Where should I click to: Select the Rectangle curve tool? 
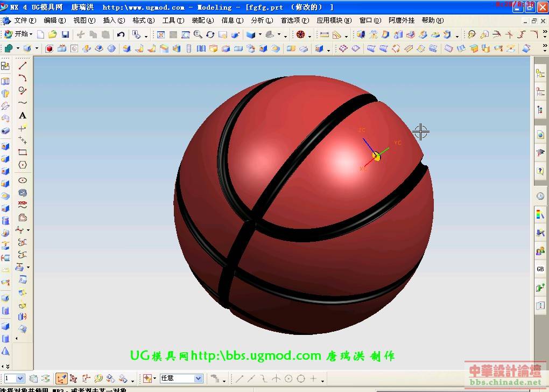23,152
